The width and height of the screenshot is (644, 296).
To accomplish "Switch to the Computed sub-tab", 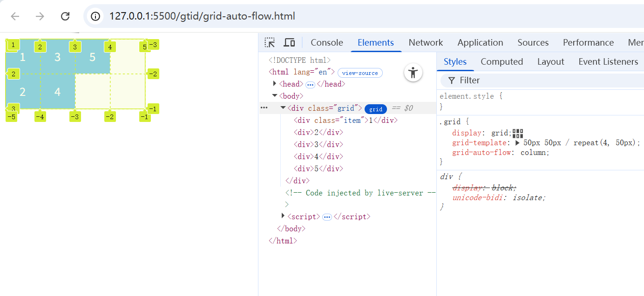I will (502, 61).
